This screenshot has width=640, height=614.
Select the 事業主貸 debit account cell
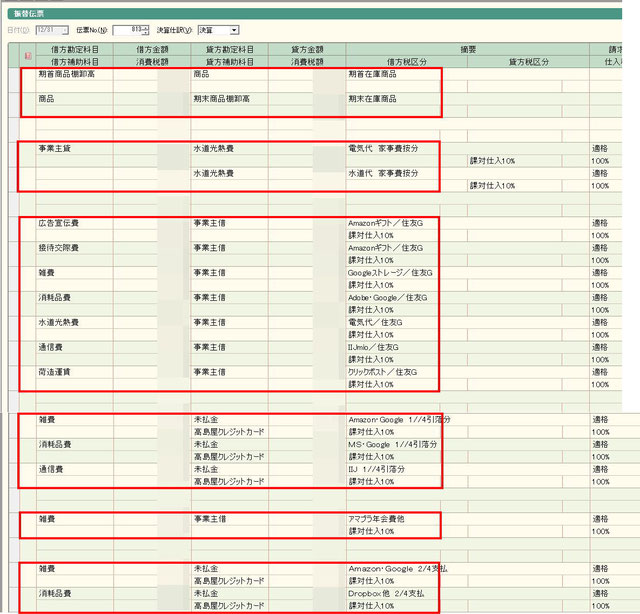coord(75,149)
